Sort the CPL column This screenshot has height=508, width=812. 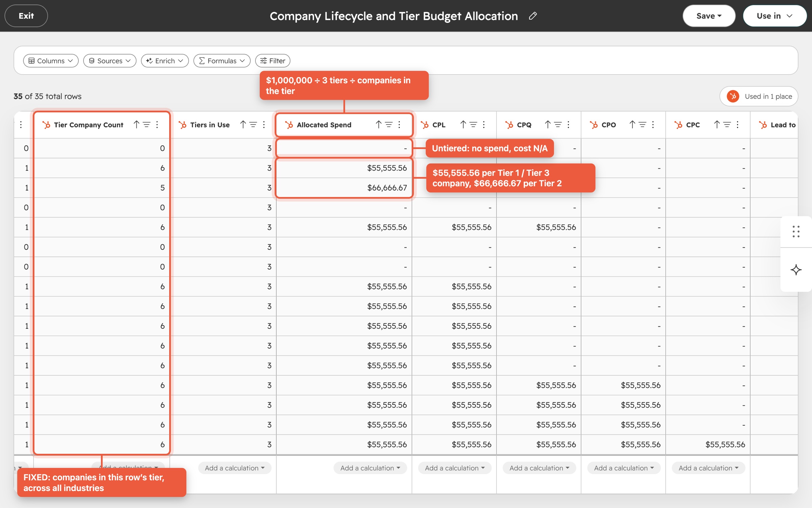[x=463, y=125]
